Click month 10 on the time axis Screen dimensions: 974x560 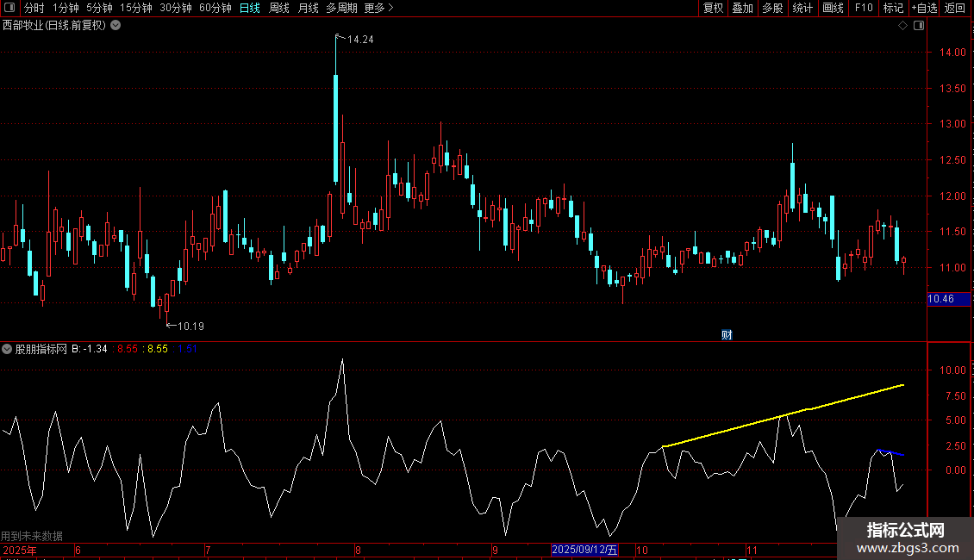641,550
